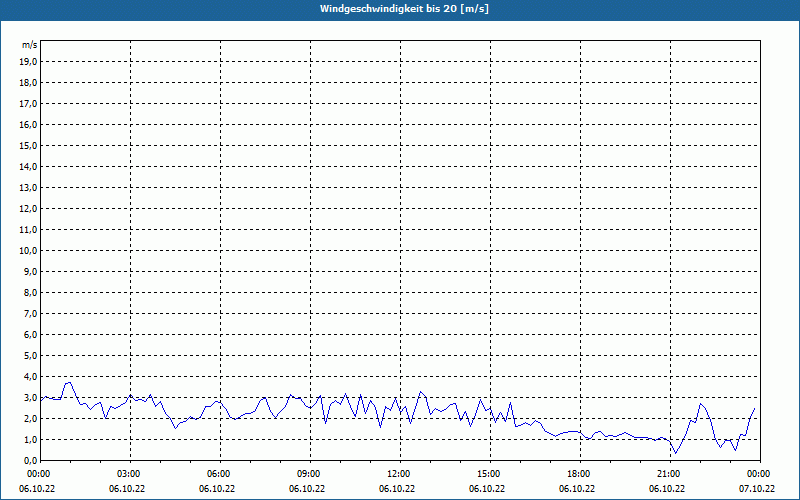800x500 pixels.
Task: Click the wind speed peak near 01:00
Action: (x=68, y=382)
